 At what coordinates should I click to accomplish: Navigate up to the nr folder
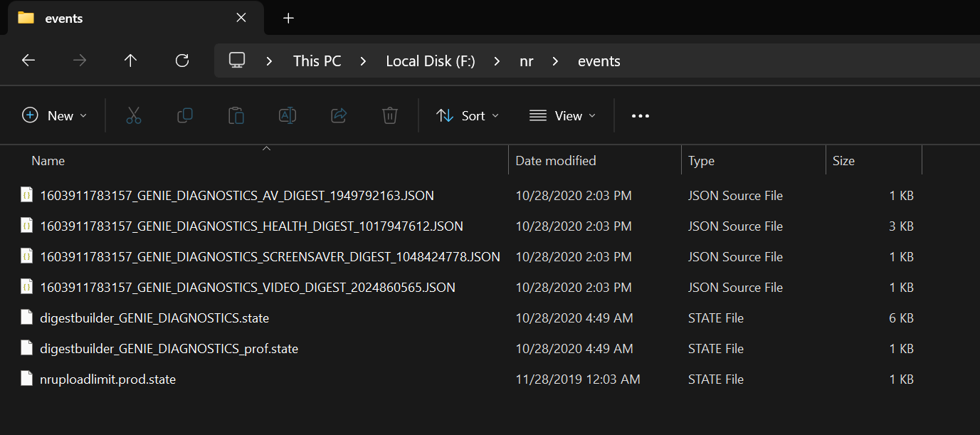click(x=130, y=61)
